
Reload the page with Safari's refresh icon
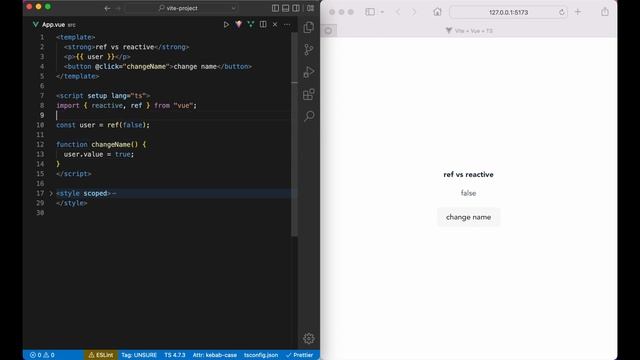pos(562,12)
